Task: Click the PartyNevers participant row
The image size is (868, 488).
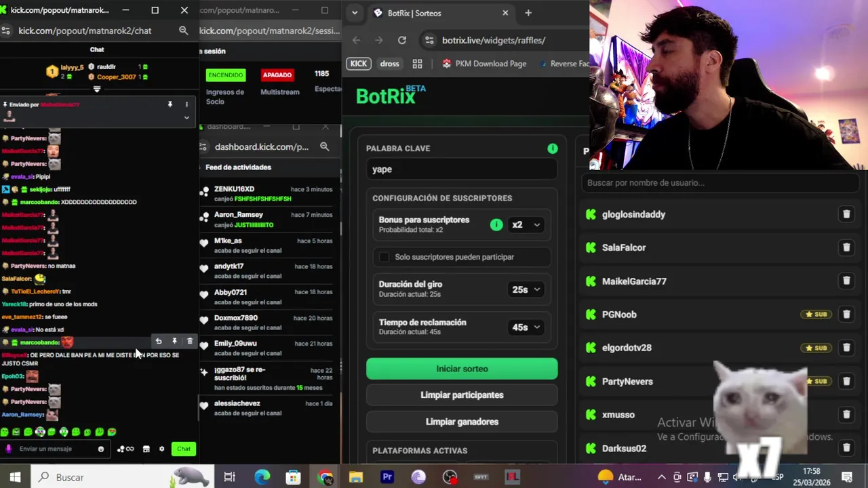Action: 721,381
